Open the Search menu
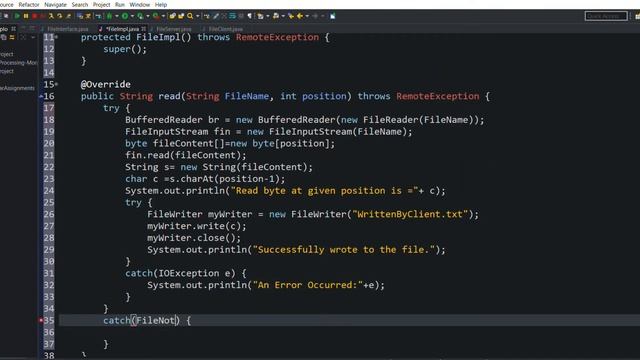The width and height of the screenshot is (640, 360). click(80, 4)
